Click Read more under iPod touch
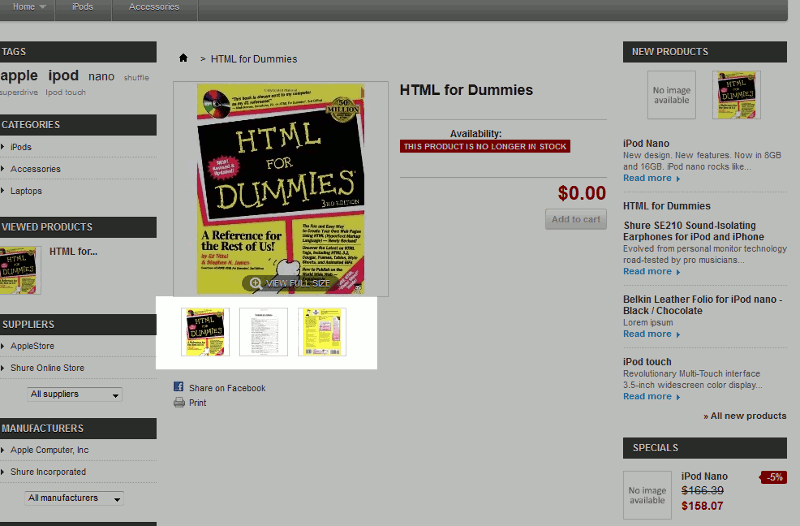Screen dimensions: 800x526 [651, 396]
